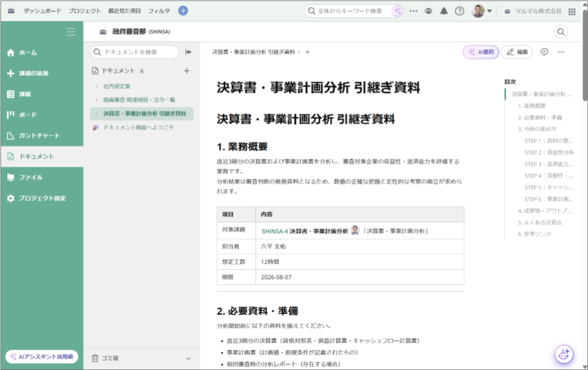Open the help question mark icon
This screenshot has width=588, height=370.
point(459,11)
